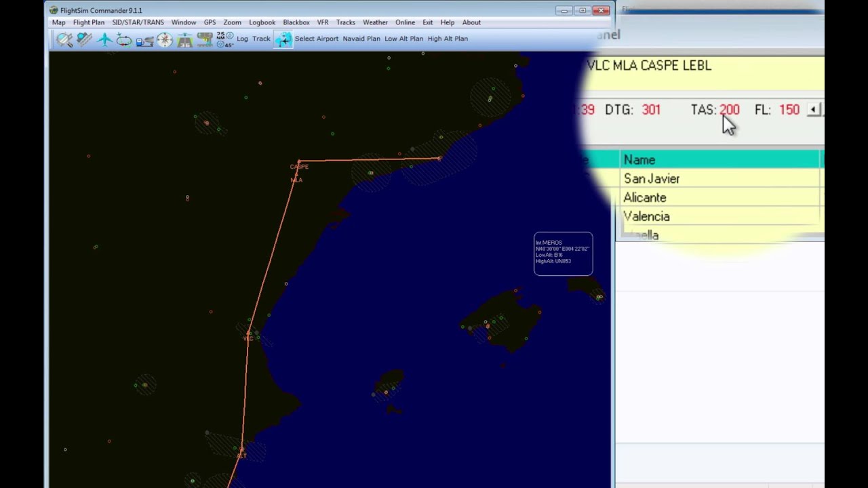Click the MLA waypoint label on map
868x488 pixels.
coord(296,180)
